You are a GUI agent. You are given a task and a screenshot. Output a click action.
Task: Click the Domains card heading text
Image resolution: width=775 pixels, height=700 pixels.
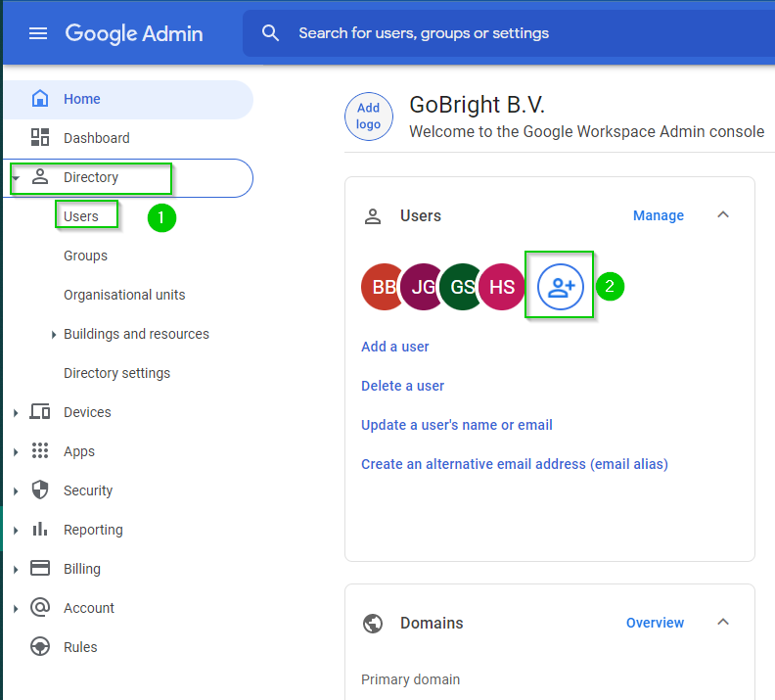click(432, 623)
